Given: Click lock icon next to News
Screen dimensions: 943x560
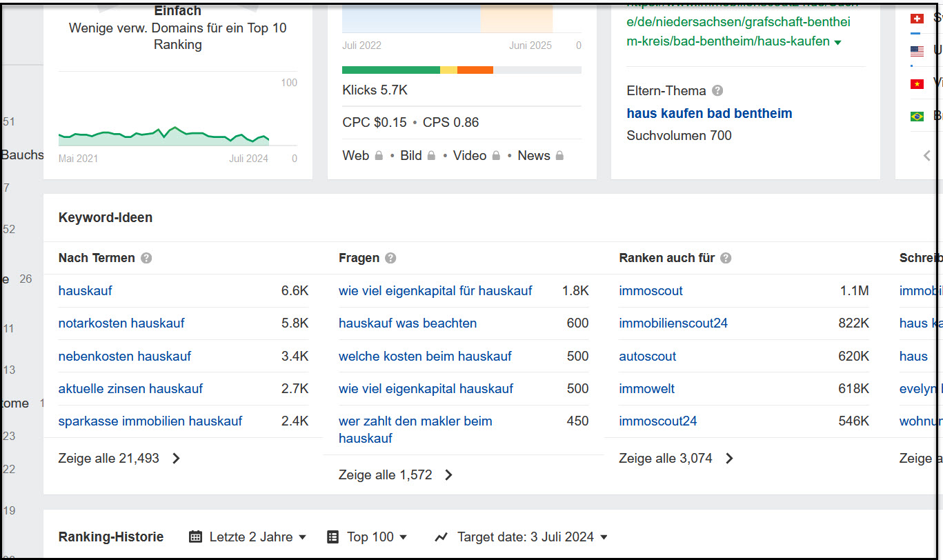Looking at the screenshot, I should tap(559, 156).
